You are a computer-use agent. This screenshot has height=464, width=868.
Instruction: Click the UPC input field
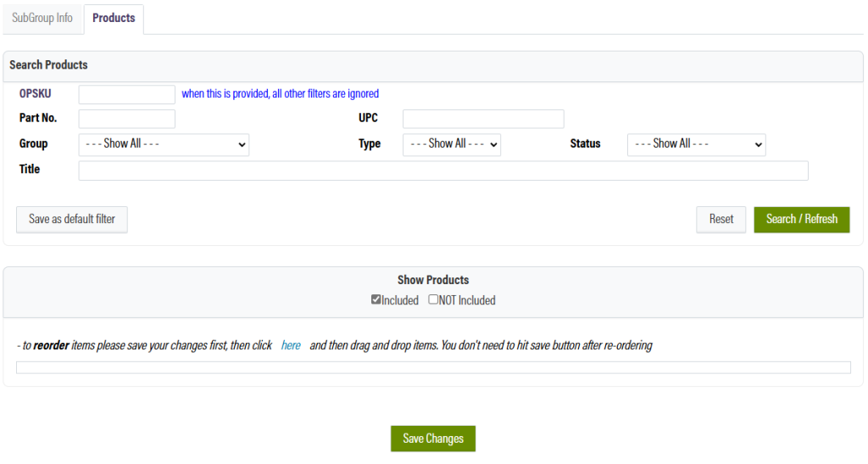[482, 119]
